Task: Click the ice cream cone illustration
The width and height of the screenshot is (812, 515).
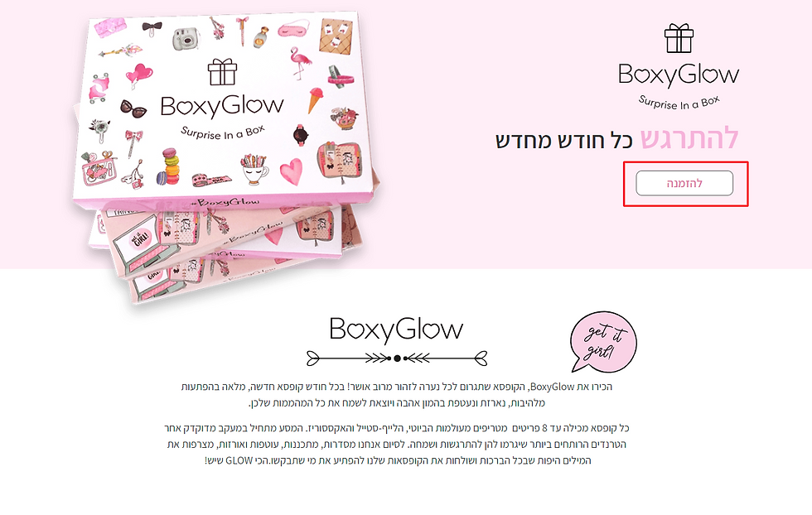Action: pyautogui.click(x=316, y=99)
